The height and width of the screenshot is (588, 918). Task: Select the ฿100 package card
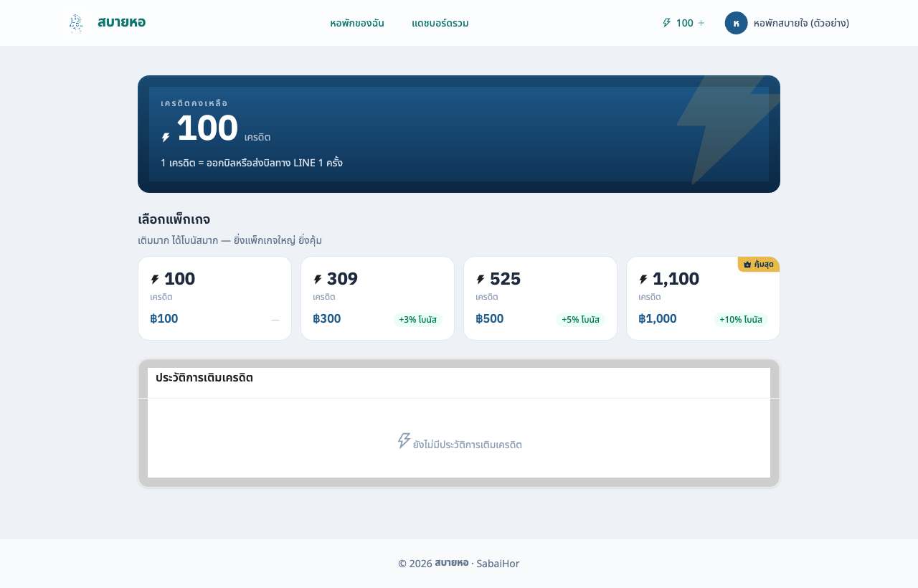click(x=214, y=298)
